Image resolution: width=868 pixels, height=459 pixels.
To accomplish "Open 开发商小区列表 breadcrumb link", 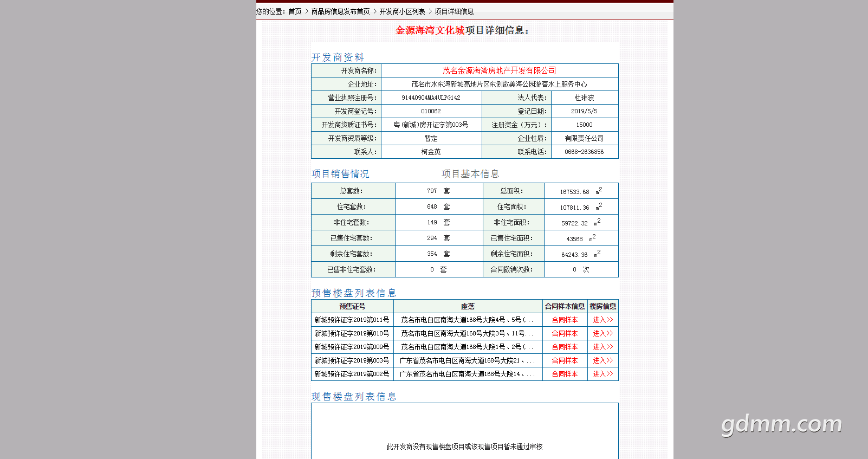I will (402, 11).
